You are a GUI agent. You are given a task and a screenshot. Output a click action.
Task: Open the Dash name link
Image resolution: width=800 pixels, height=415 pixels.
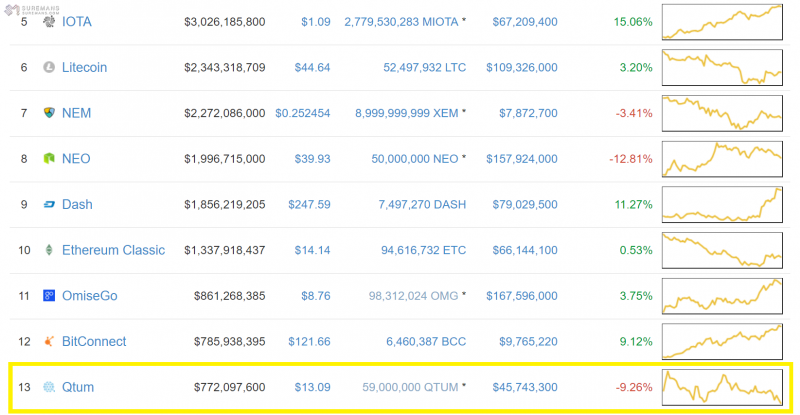click(77, 204)
